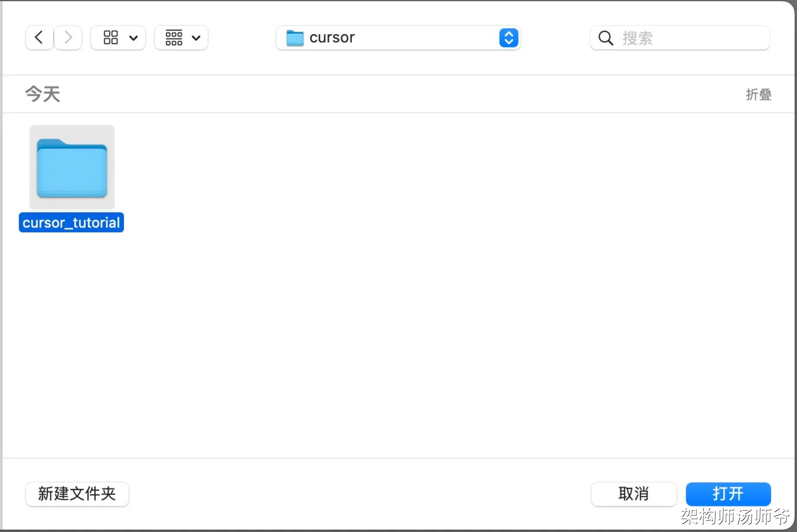Viewport: 797px width, 532px height.
Task: Confirm with the blue 打开 button
Action: [x=728, y=494]
